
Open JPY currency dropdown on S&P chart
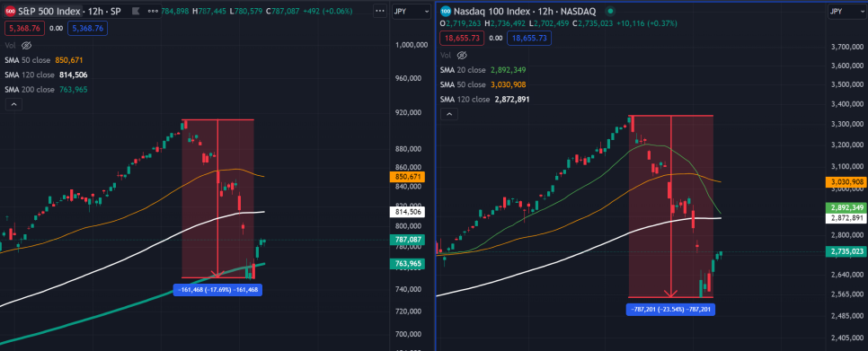pyautogui.click(x=411, y=11)
